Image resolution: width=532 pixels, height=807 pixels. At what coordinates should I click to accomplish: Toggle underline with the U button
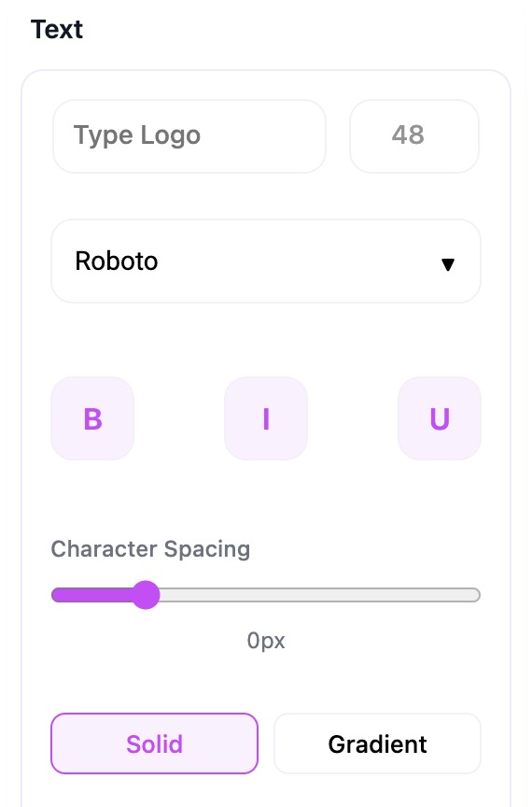pos(440,418)
